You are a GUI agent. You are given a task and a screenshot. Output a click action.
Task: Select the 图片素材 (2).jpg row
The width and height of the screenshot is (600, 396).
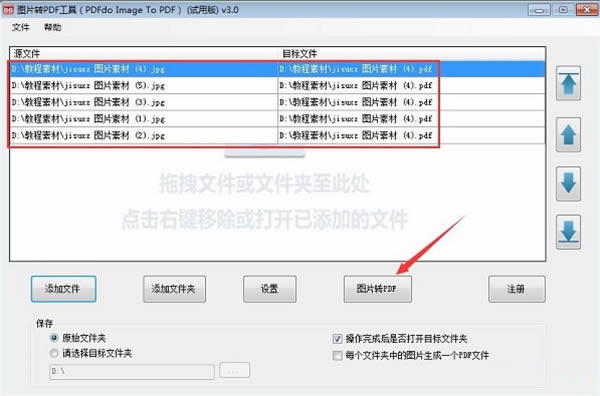click(277, 135)
